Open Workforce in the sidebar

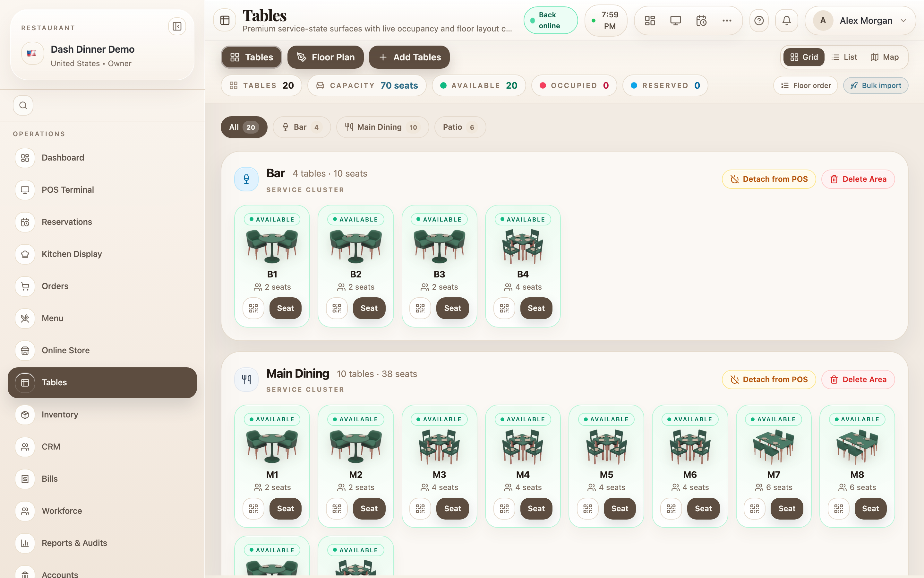click(x=102, y=511)
